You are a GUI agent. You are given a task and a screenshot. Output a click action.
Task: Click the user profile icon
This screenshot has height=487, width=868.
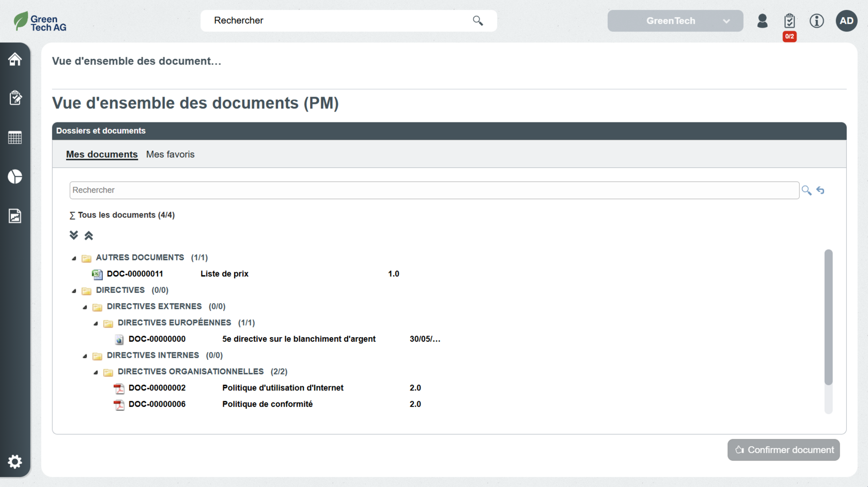(x=762, y=21)
